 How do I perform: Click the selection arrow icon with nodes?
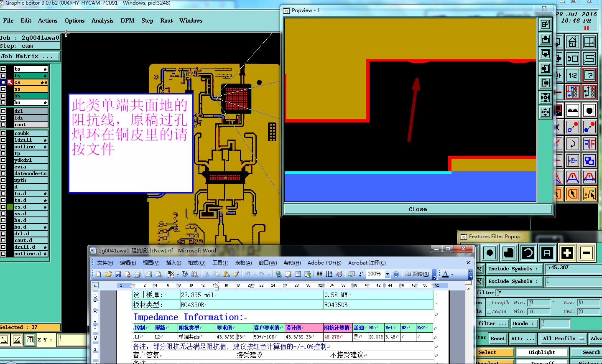tap(589, 194)
